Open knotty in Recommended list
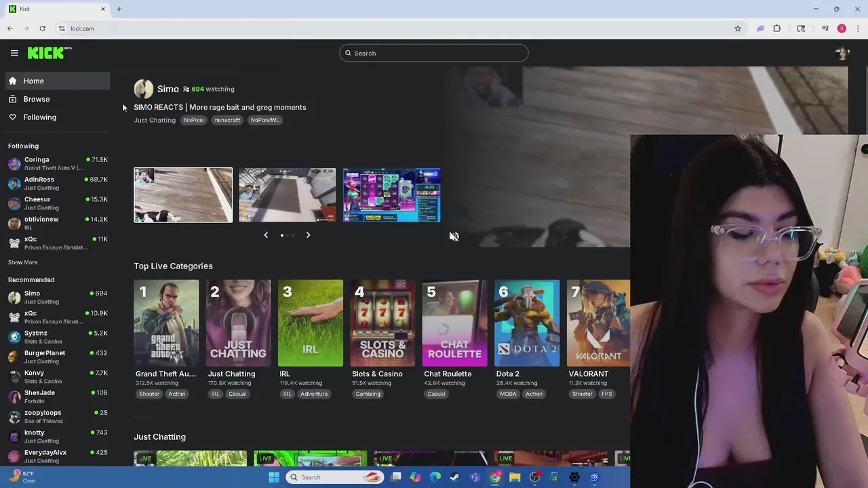 click(x=58, y=436)
